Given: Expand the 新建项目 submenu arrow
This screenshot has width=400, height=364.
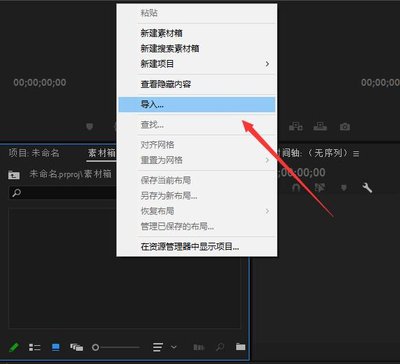Looking at the screenshot, I should [x=267, y=64].
